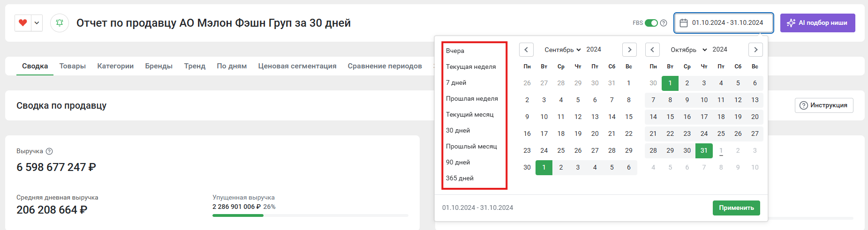Open the Инструкция help button
This screenshot has height=230, width=868.
point(824,105)
